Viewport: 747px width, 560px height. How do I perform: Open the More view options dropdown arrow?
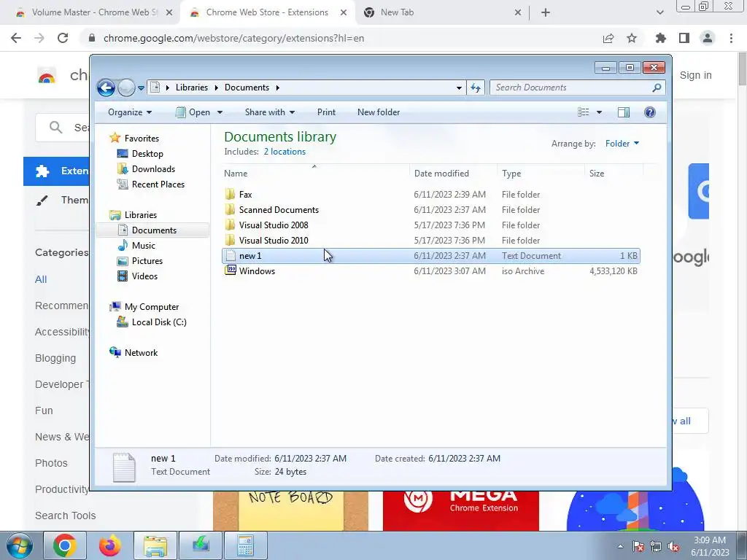(600, 112)
